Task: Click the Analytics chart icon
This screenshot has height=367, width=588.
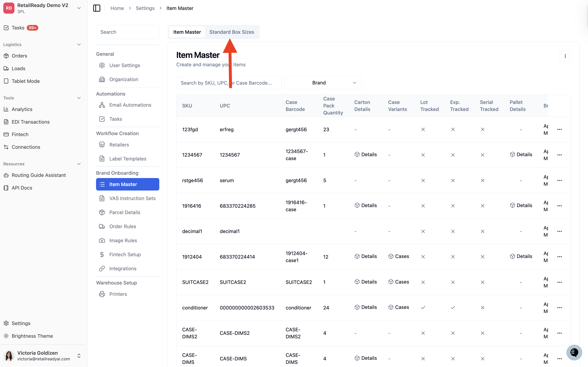Action: point(6,109)
